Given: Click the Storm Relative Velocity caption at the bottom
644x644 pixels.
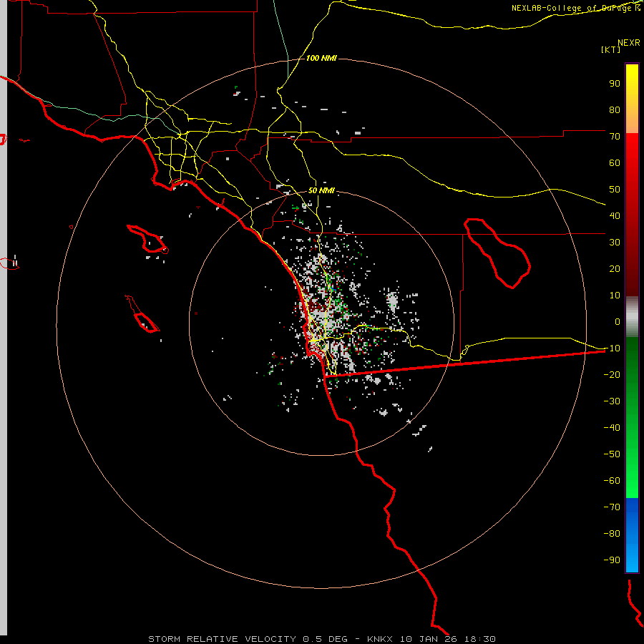Looking at the screenshot, I should (x=322, y=639).
